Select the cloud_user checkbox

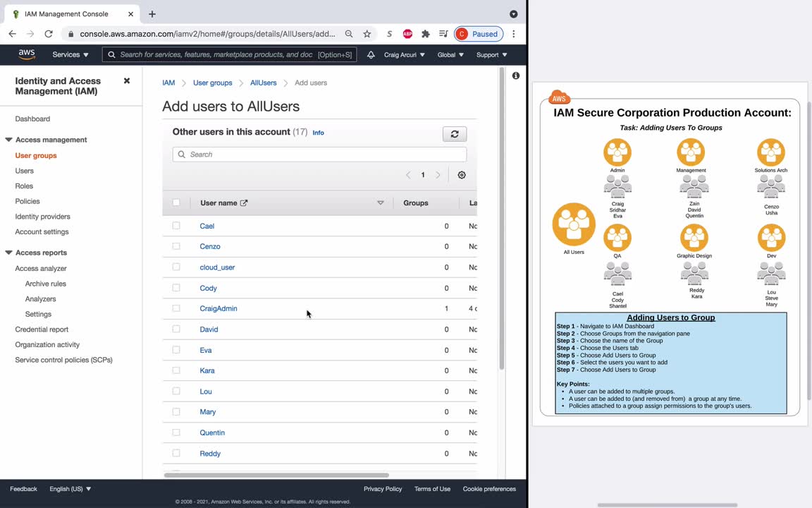tap(176, 267)
